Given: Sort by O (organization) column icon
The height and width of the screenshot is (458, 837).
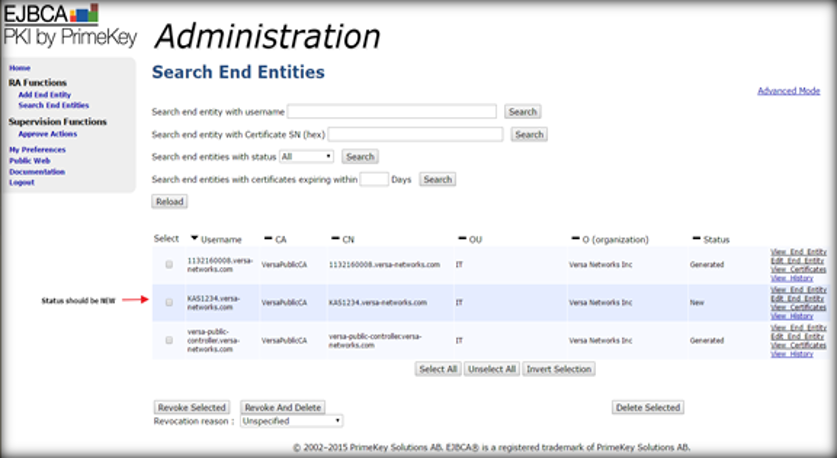Looking at the screenshot, I should [575, 238].
